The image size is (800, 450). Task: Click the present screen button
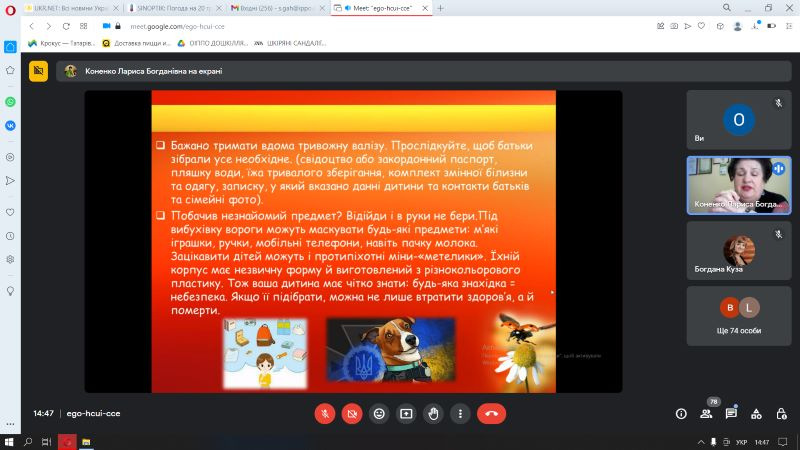click(406, 414)
